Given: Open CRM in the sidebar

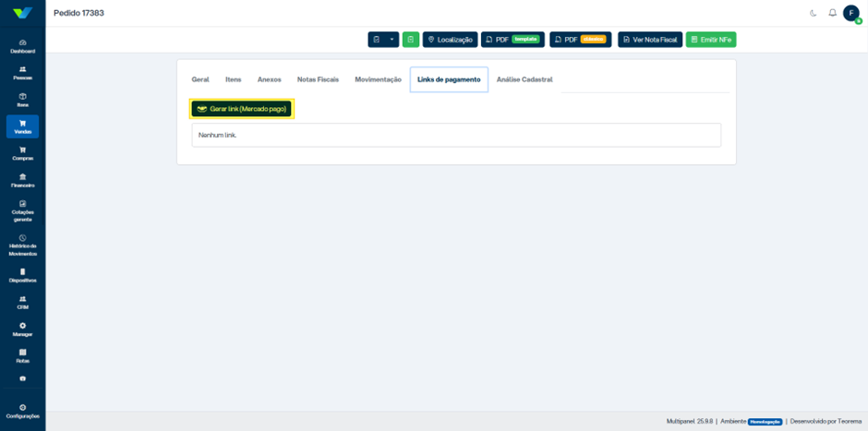Looking at the screenshot, I should click(x=23, y=302).
